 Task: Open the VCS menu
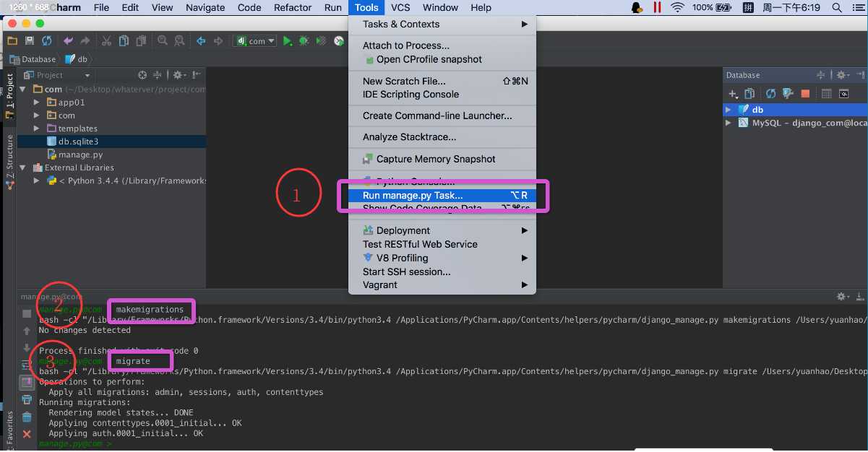[400, 7]
